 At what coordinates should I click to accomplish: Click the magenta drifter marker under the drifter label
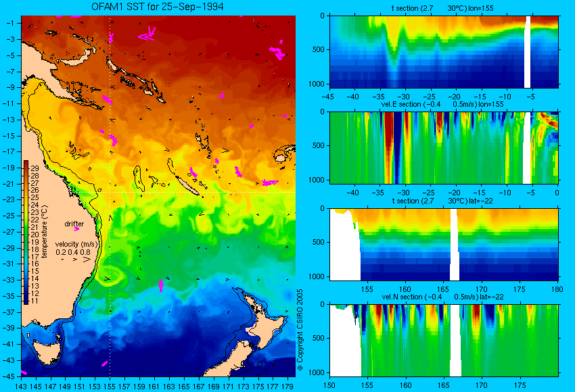click(76, 229)
